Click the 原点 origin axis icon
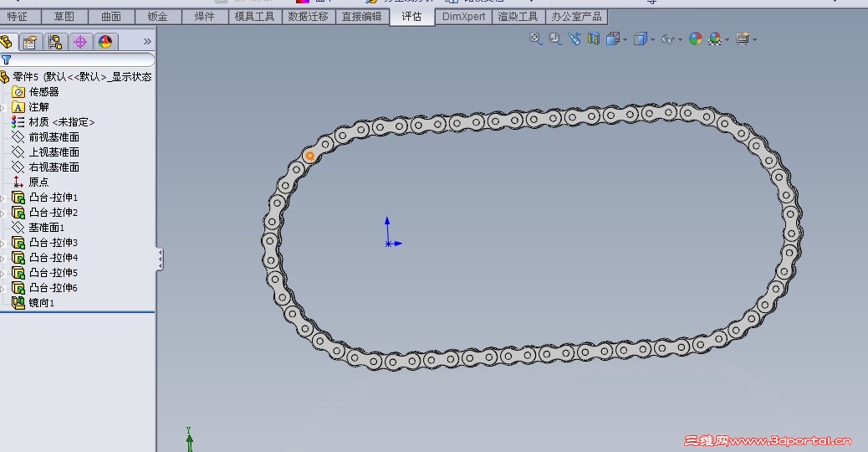This screenshot has height=452, width=868. [x=18, y=182]
